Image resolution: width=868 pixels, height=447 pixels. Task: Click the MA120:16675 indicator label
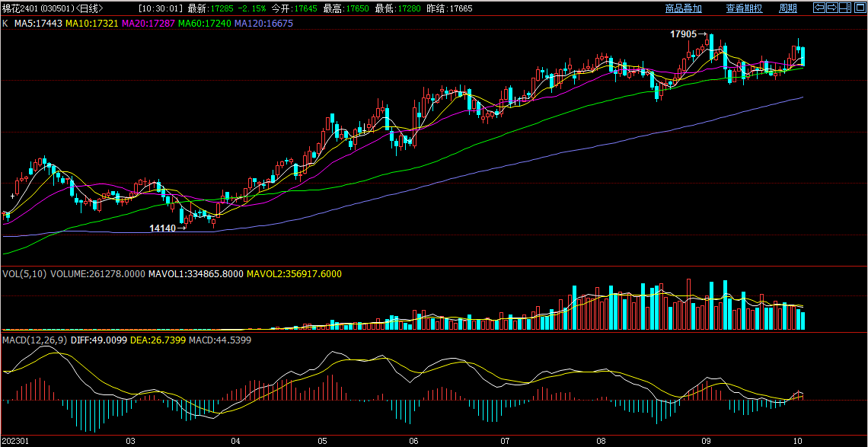click(x=264, y=24)
